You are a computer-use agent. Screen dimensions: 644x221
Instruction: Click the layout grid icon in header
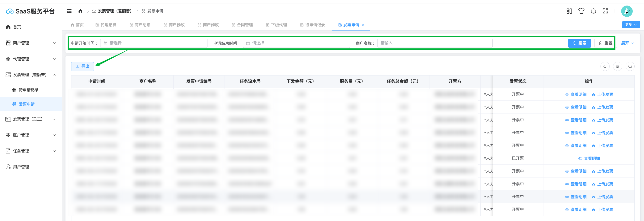coord(569,11)
